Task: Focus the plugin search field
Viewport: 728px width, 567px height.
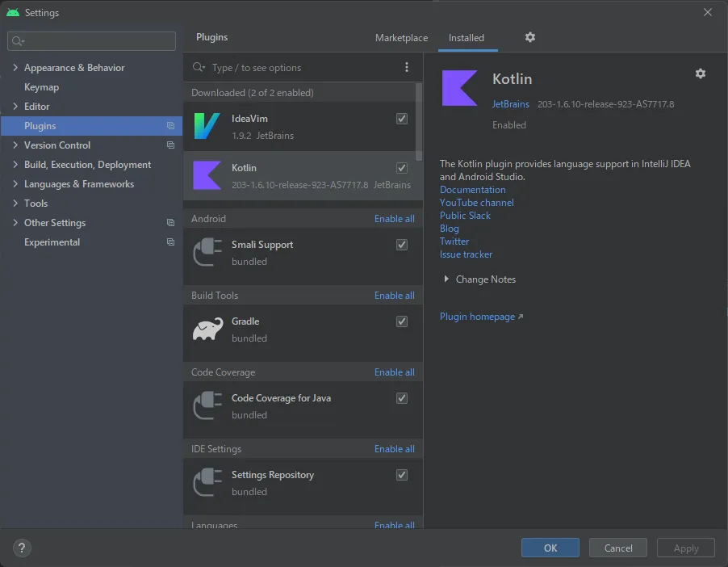Action: pyautogui.click(x=303, y=68)
